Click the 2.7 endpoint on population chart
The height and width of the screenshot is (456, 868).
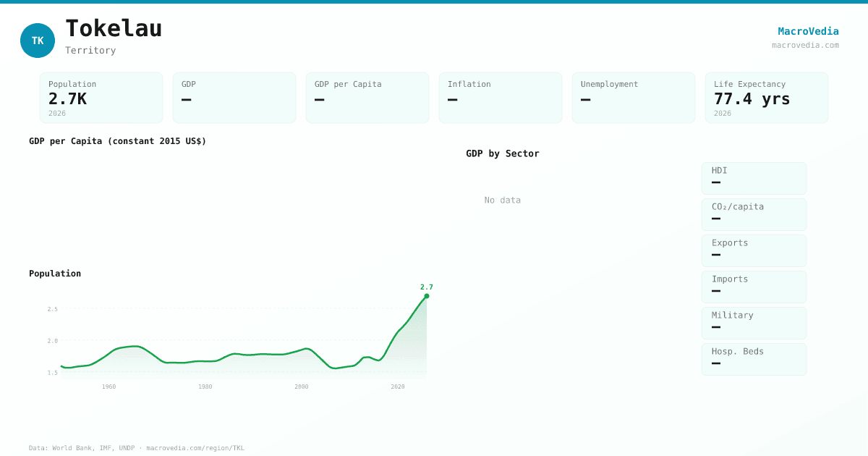pos(427,295)
